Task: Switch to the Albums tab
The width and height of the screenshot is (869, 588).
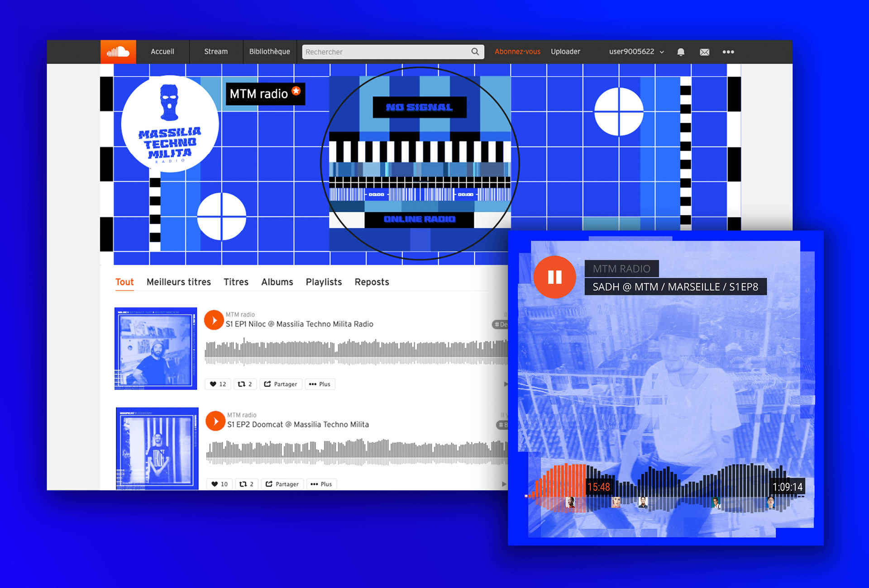Action: [277, 282]
